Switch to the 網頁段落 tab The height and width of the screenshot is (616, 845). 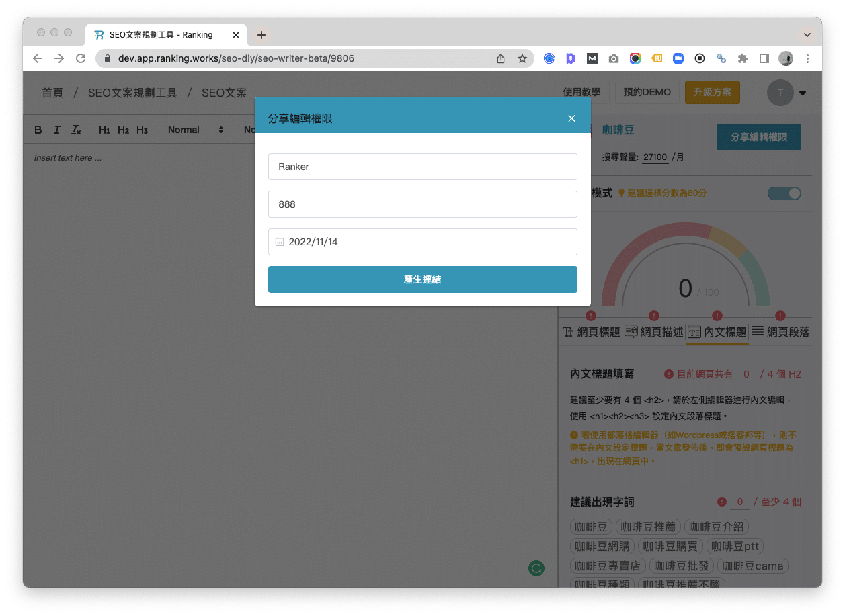780,332
